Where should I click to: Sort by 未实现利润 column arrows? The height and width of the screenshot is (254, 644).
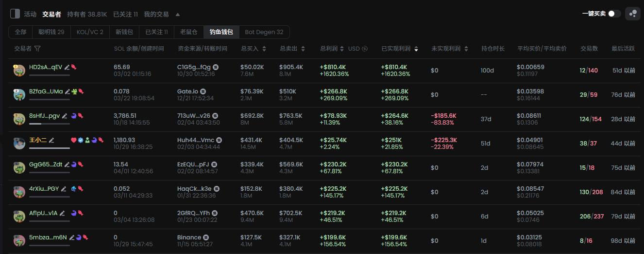coord(466,49)
